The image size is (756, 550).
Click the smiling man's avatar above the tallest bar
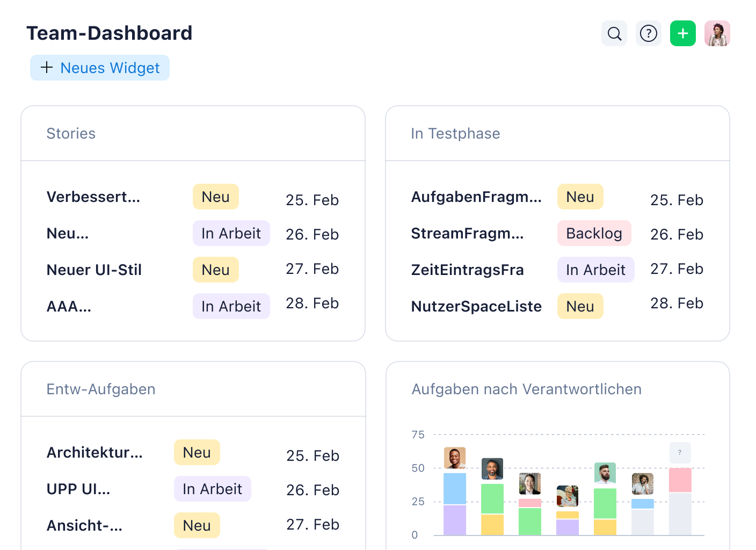pyautogui.click(x=454, y=458)
